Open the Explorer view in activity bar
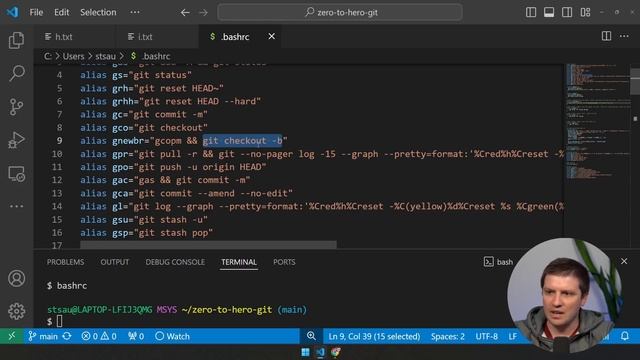The image size is (640, 360). tap(16, 40)
